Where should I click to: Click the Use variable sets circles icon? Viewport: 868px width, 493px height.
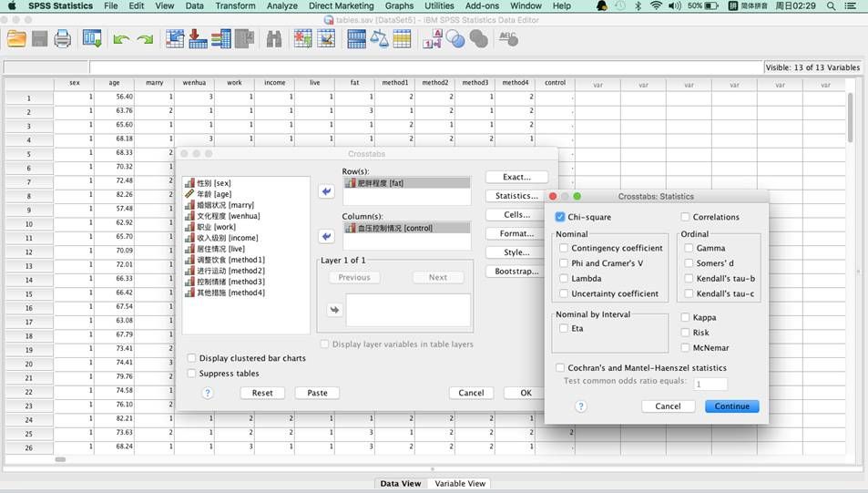click(x=455, y=39)
